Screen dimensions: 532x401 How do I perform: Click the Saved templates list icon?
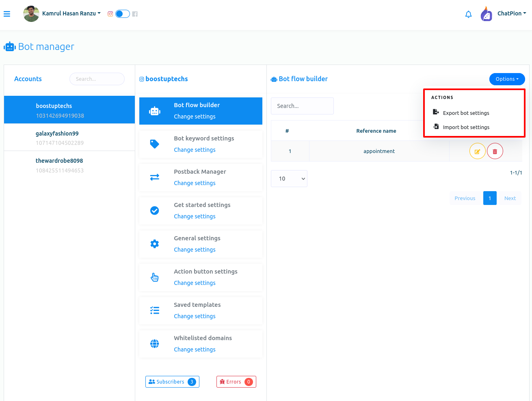pos(155,310)
